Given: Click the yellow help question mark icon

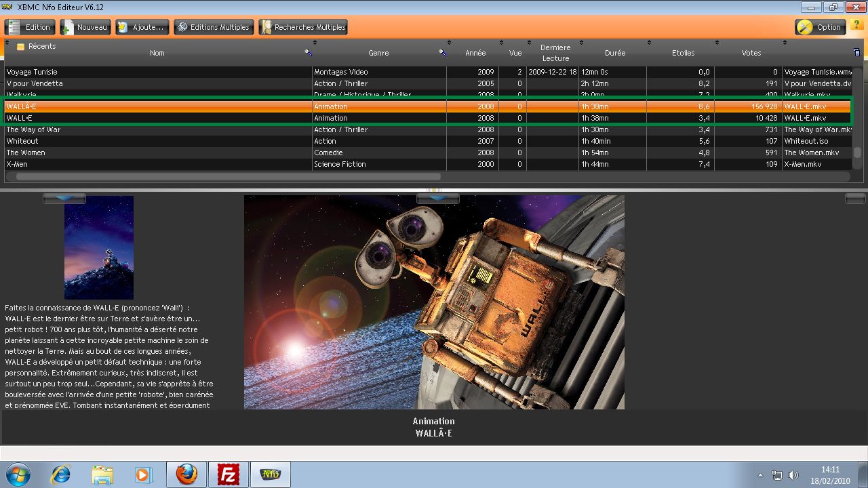Looking at the screenshot, I should 856,26.
